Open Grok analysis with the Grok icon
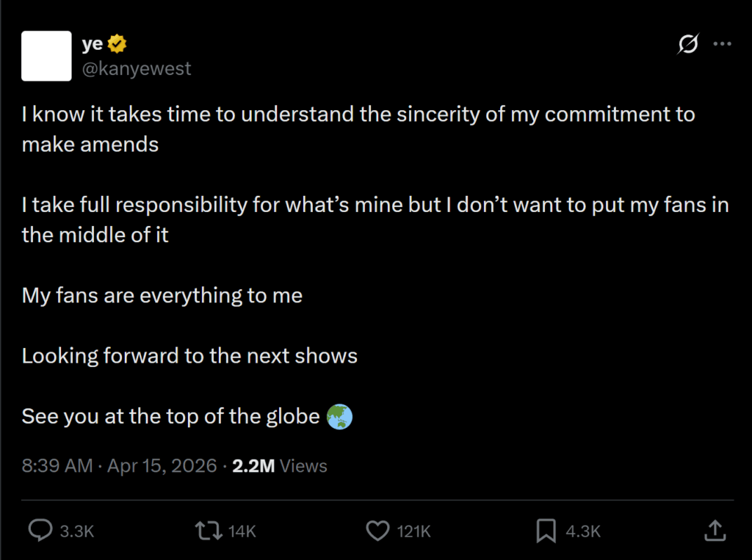 689,44
